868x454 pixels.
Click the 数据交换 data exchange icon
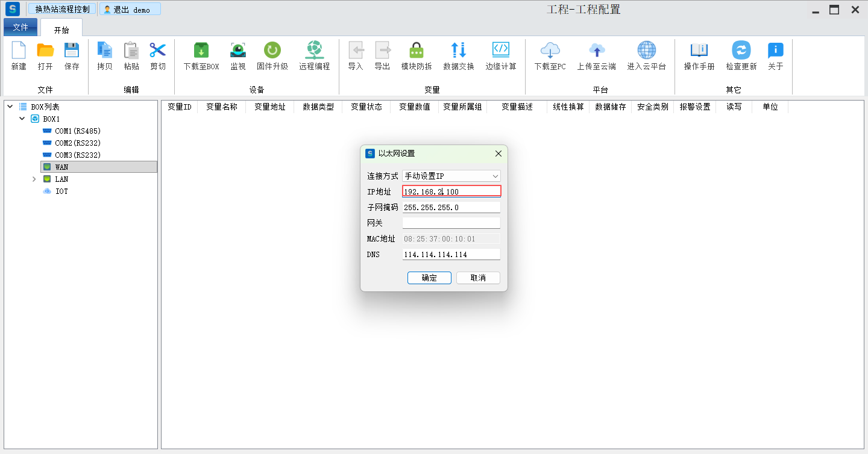pyautogui.click(x=458, y=51)
